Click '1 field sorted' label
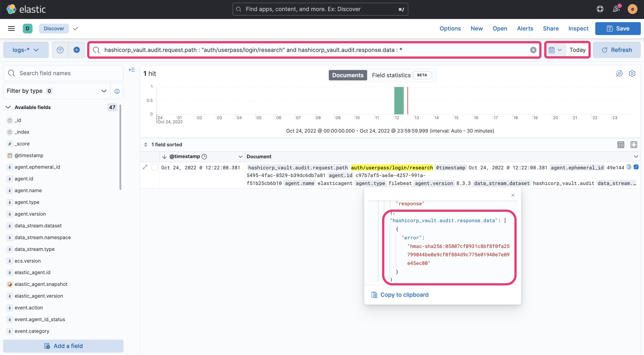This screenshot has width=644, height=355. pyautogui.click(x=167, y=145)
